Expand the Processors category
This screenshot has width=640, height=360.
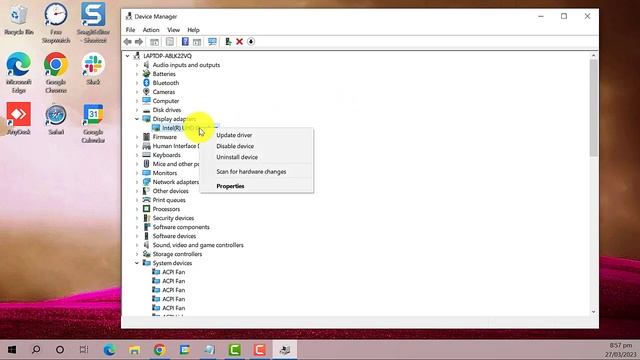click(137, 209)
